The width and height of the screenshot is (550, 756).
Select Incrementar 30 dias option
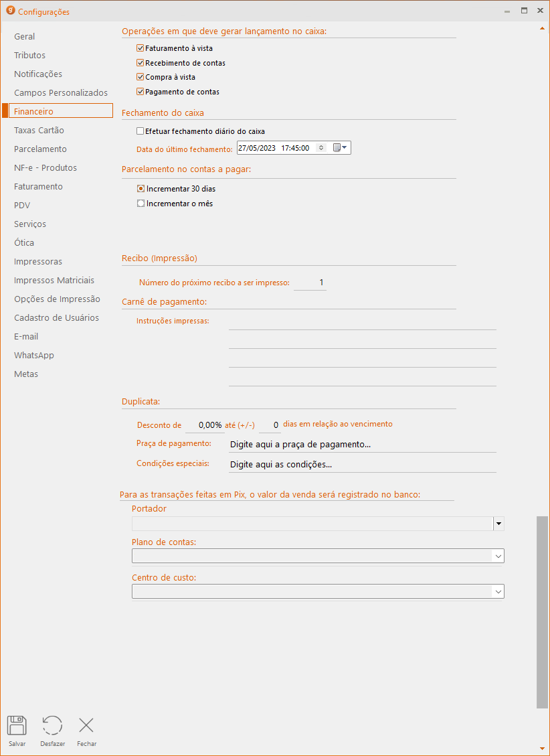(x=141, y=189)
